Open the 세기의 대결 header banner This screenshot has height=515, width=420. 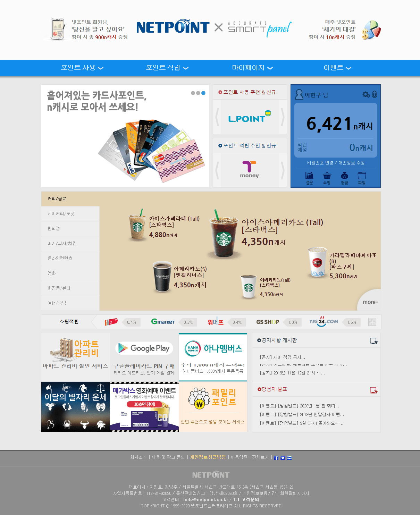344,30
